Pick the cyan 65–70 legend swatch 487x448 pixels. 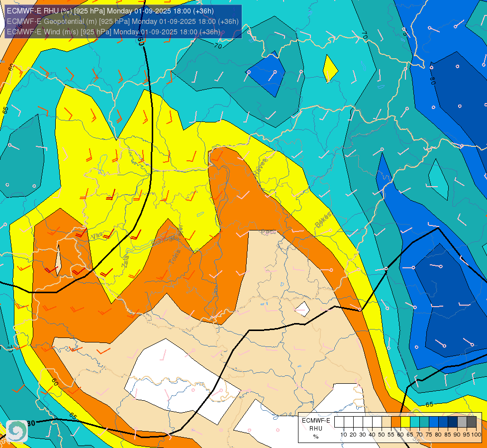415,422
